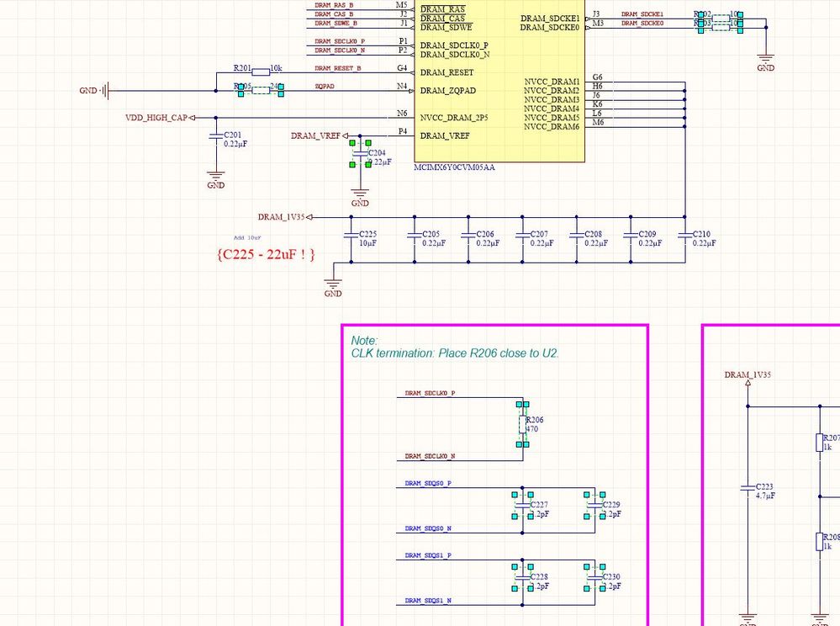The height and width of the screenshot is (626, 840).
Task: Click the VDD_HIGH_CAP power port
Action: [x=160, y=118]
